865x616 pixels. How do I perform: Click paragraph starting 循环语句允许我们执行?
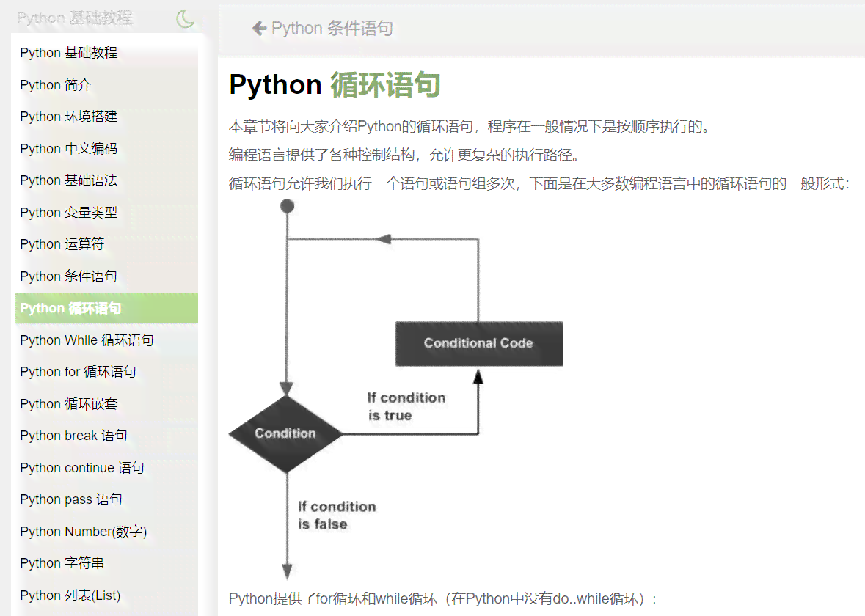[x=539, y=183]
